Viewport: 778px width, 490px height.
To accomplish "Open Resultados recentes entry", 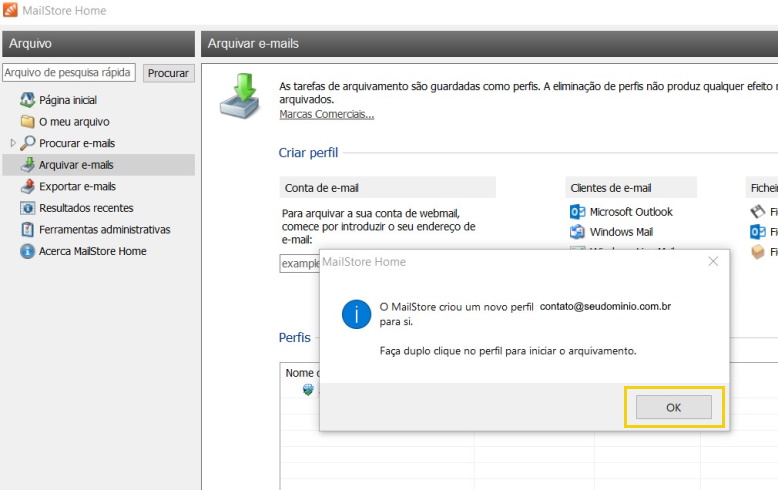I will pyautogui.click(x=86, y=208).
